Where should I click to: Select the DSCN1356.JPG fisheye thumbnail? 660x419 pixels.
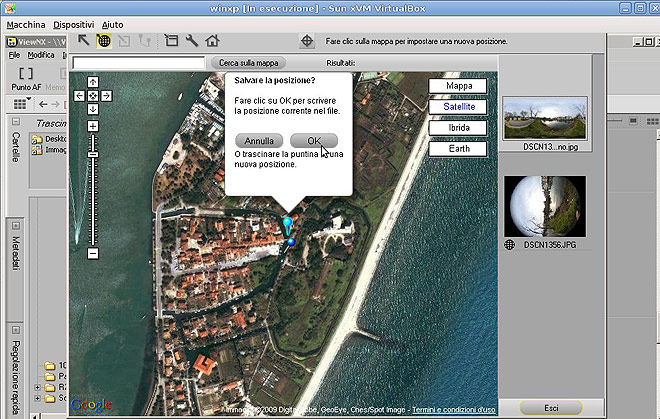click(x=545, y=206)
